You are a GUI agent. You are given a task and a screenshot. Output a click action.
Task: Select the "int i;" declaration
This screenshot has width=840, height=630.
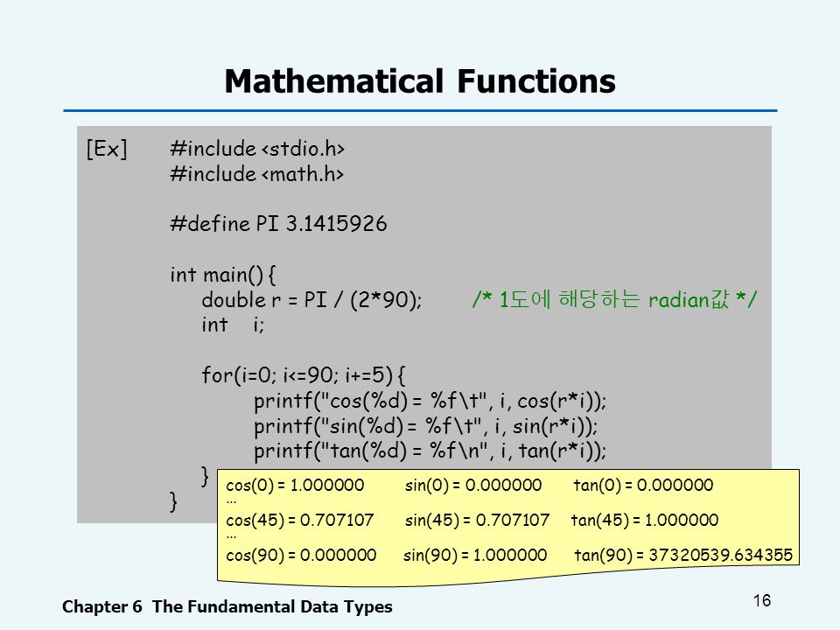tap(233, 325)
